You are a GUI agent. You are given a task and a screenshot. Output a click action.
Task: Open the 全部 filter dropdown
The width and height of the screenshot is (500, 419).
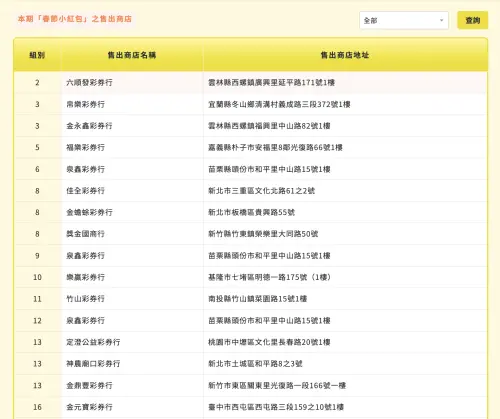point(404,21)
